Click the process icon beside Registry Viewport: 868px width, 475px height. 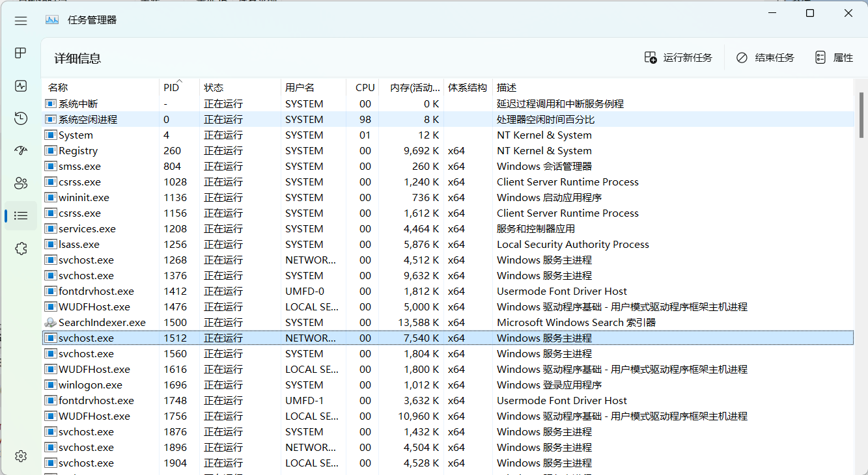[x=51, y=151]
